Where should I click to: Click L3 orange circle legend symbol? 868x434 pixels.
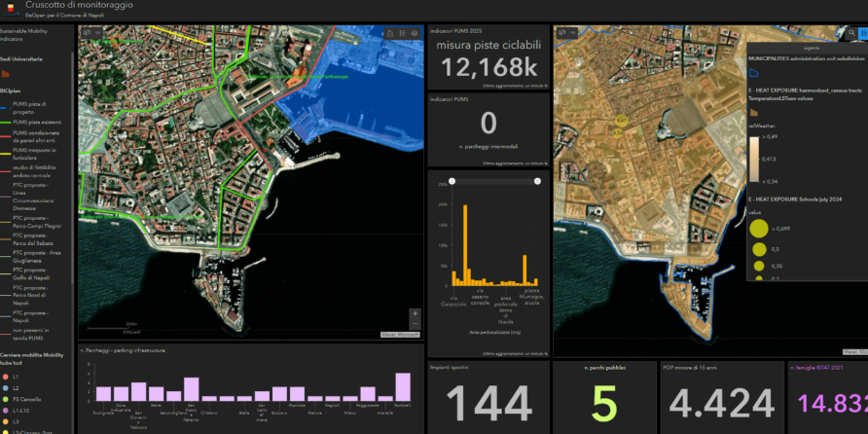pos(5,421)
